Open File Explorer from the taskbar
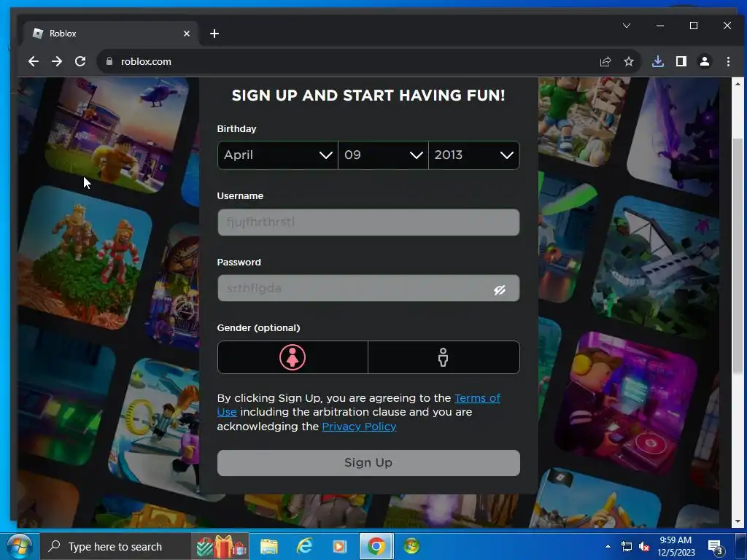Screen dimensions: 747x560 click(x=268, y=547)
